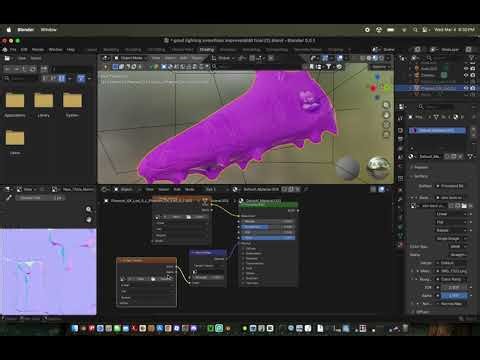
Task: Click the blue Z axis gizmo
Action: [x=378, y=77]
